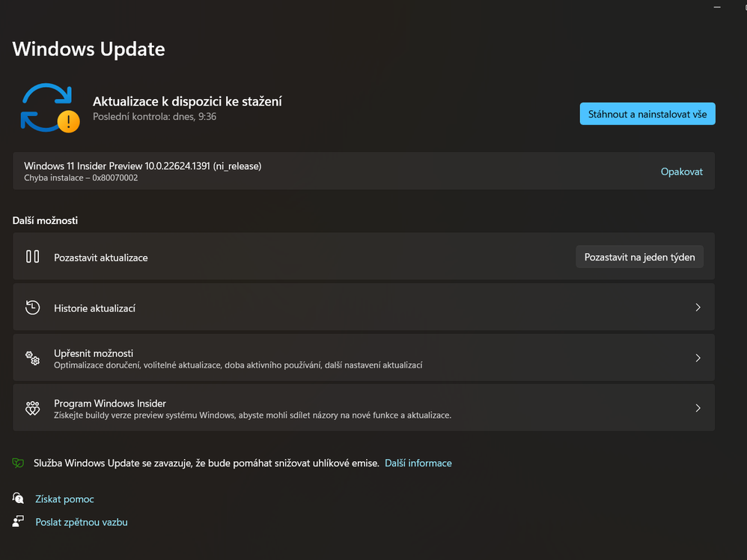
Task: Click the gears icon for Upřesnit možnosti
Action: coord(32,358)
